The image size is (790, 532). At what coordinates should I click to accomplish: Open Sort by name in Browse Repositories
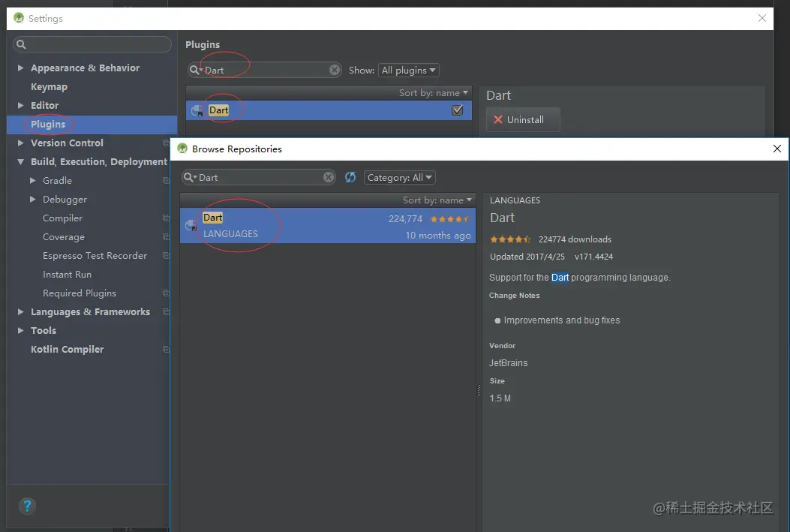coord(437,200)
